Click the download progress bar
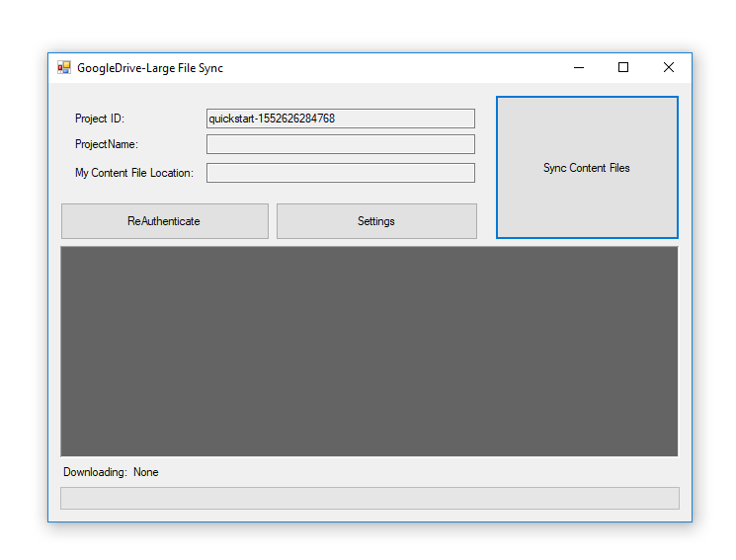Viewport: 736px width, 560px height. (369, 498)
